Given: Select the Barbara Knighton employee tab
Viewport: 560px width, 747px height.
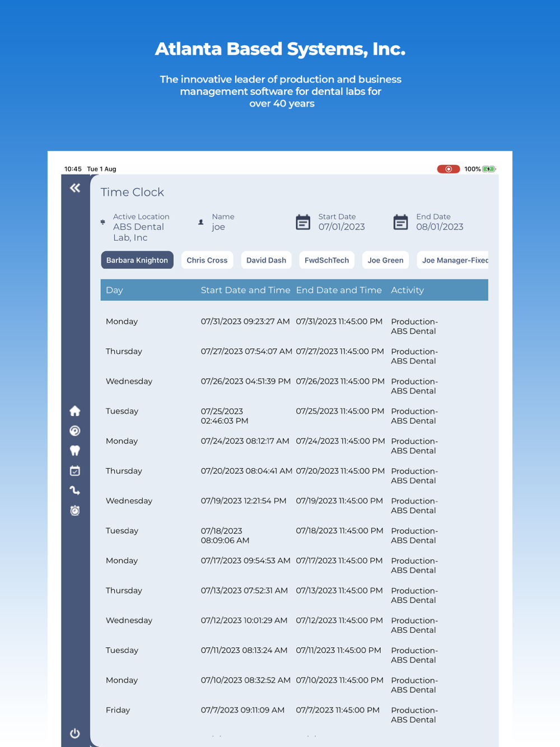Looking at the screenshot, I should tap(137, 260).
